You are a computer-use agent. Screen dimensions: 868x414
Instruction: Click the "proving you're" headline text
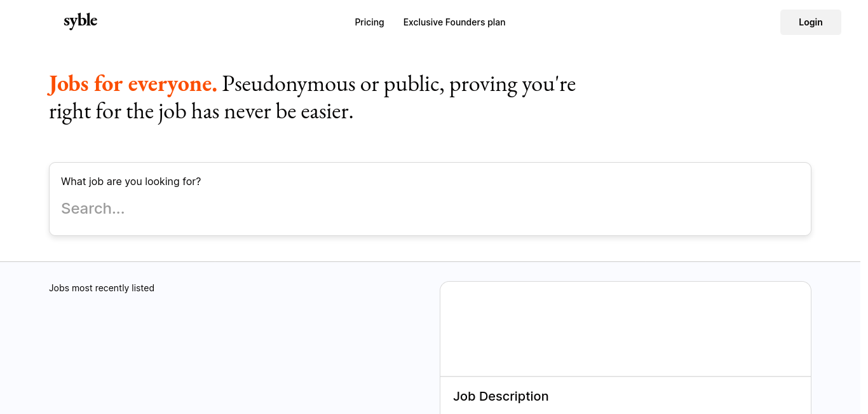[512, 84]
